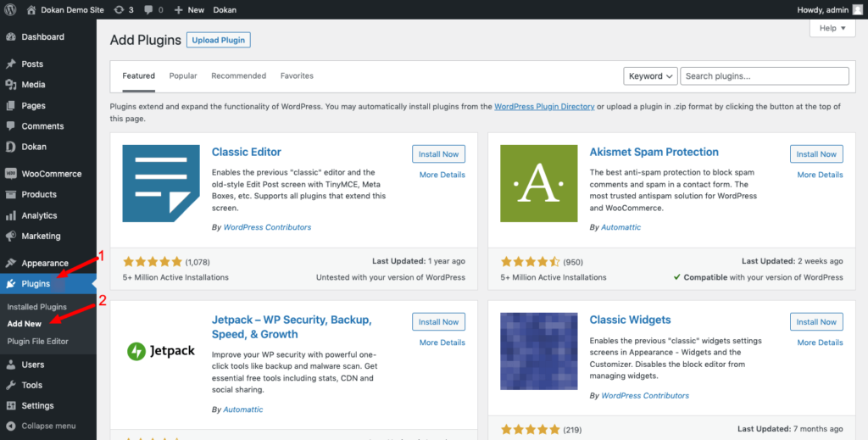This screenshot has height=440, width=868.
Task: Click the Users icon in the sidebar
Action: point(10,365)
